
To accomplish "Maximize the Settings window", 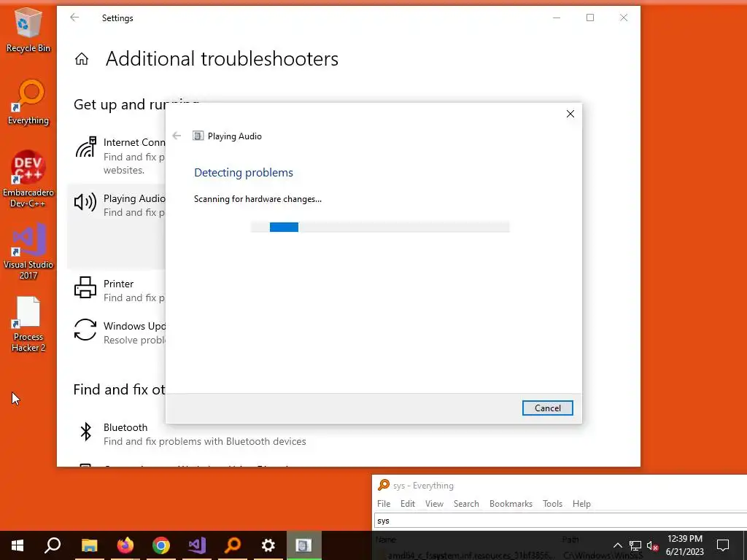I will (x=589, y=17).
